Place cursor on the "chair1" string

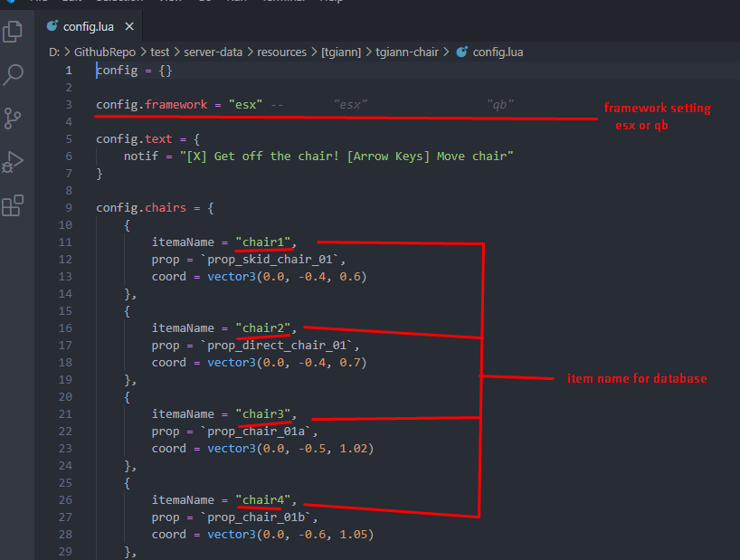pyautogui.click(x=263, y=242)
